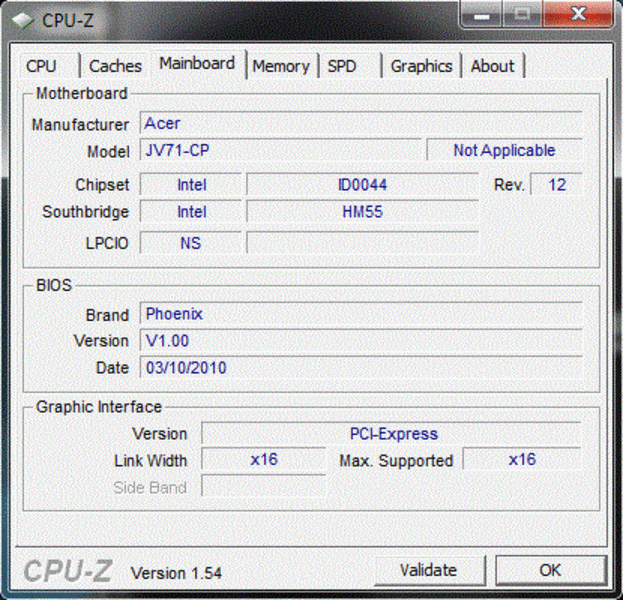
Task: Click the Graphic Interface group heading
Action: pos(99,407)
